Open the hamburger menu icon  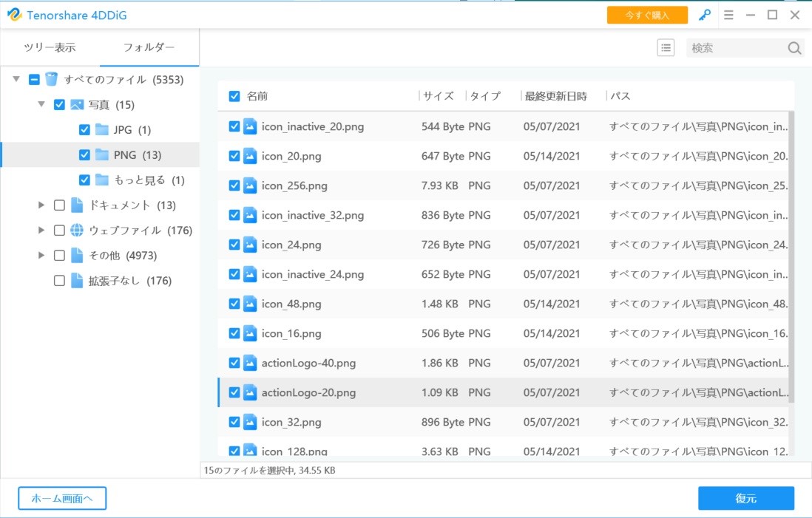[728, 15]
